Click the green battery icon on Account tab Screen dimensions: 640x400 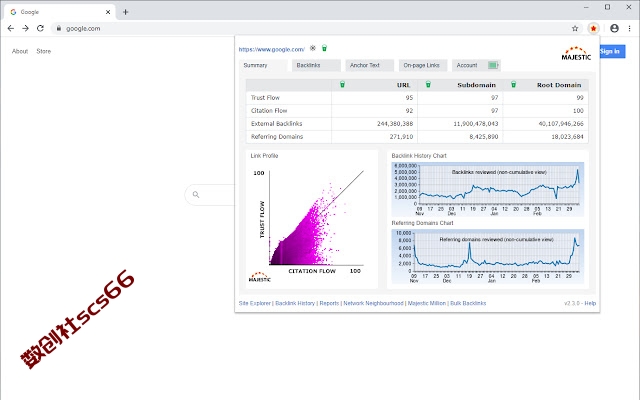[493, 65]
